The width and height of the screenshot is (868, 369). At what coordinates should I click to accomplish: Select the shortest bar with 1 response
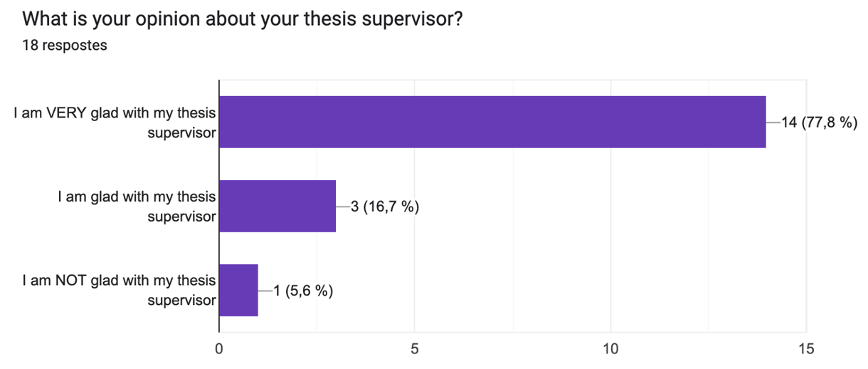click(x=238, y=290)
